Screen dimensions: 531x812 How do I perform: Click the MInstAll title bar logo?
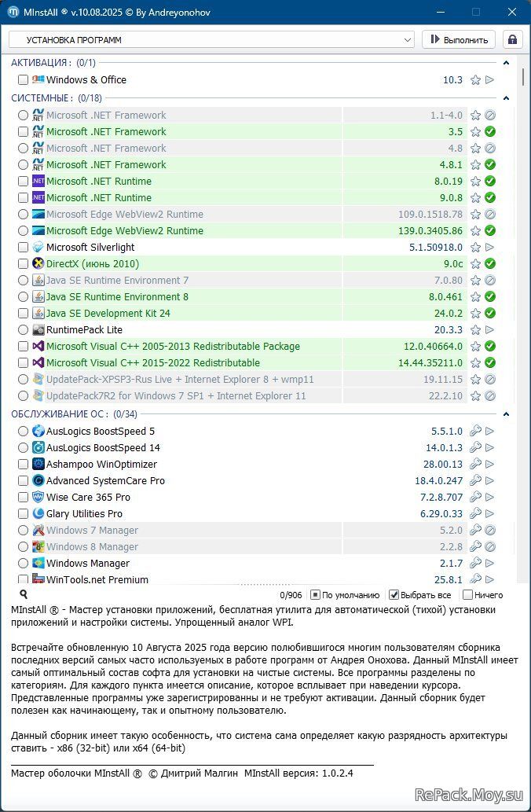coord(13,12)
